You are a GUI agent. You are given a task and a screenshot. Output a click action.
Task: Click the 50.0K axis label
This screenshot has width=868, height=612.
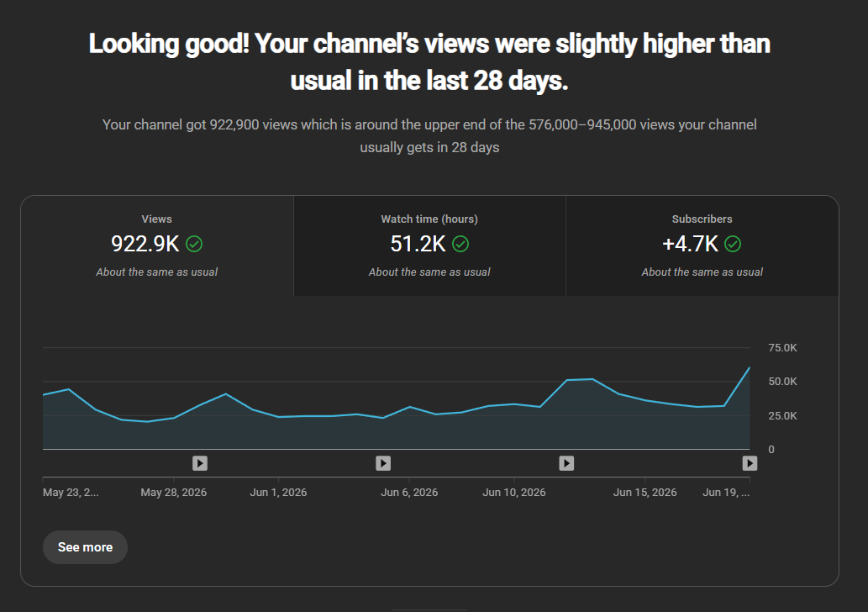click(783, 382)
